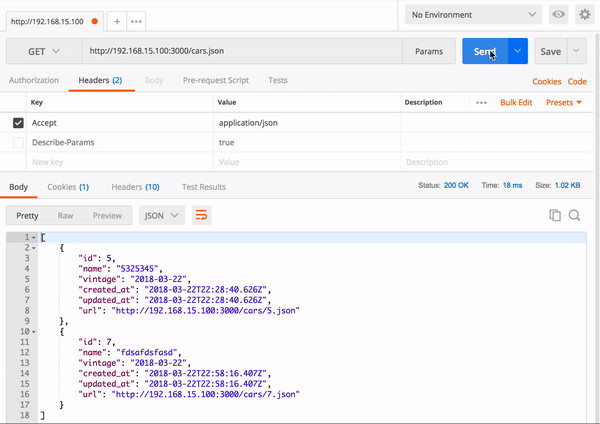The height and width of the screenshot is (424, 600).
Task: Open header columns three-dot options
Action: click(x=481, y=103)
